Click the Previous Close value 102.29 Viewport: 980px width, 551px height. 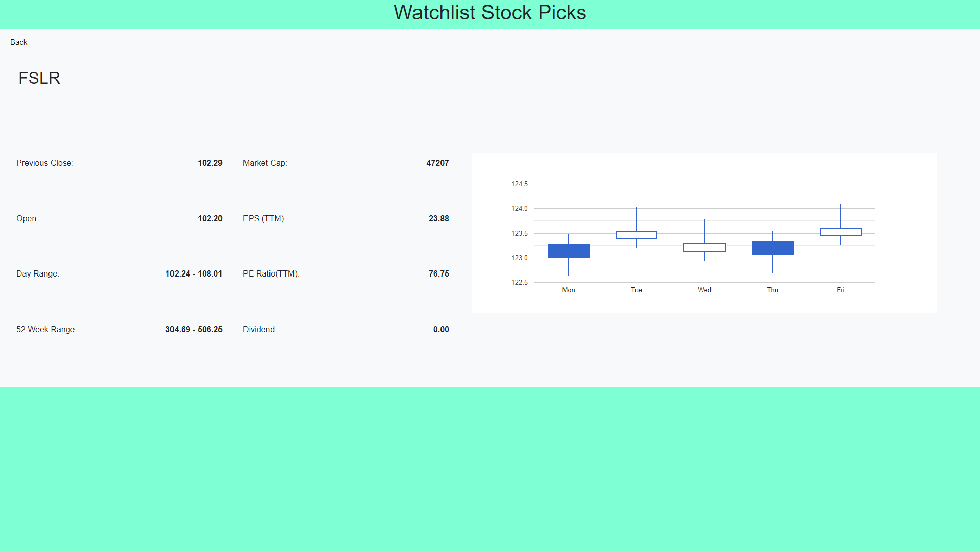coord(210,163)
